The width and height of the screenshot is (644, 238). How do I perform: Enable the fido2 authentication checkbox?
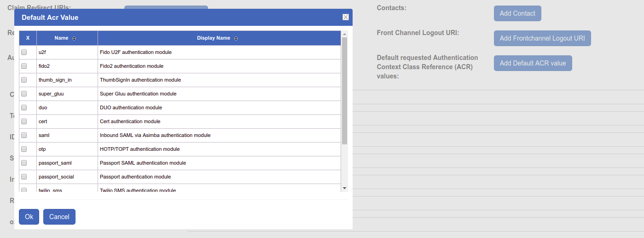click(x=24, y=66)
